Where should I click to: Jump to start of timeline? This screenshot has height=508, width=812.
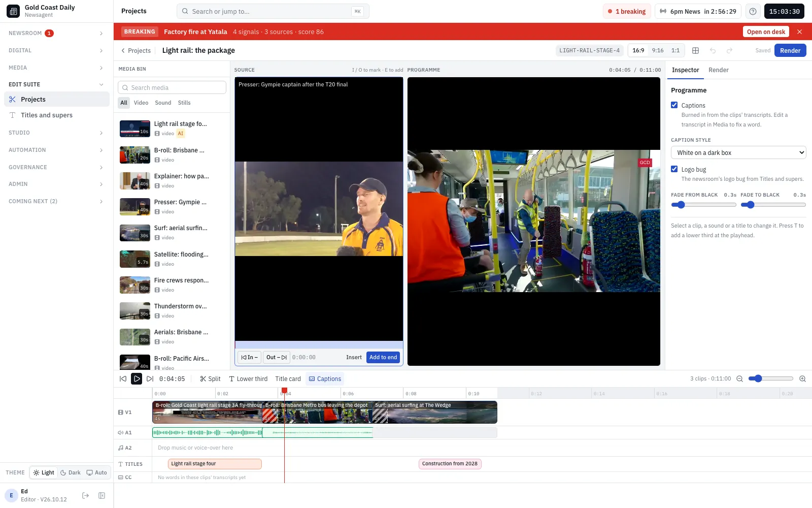click(123, 378)
